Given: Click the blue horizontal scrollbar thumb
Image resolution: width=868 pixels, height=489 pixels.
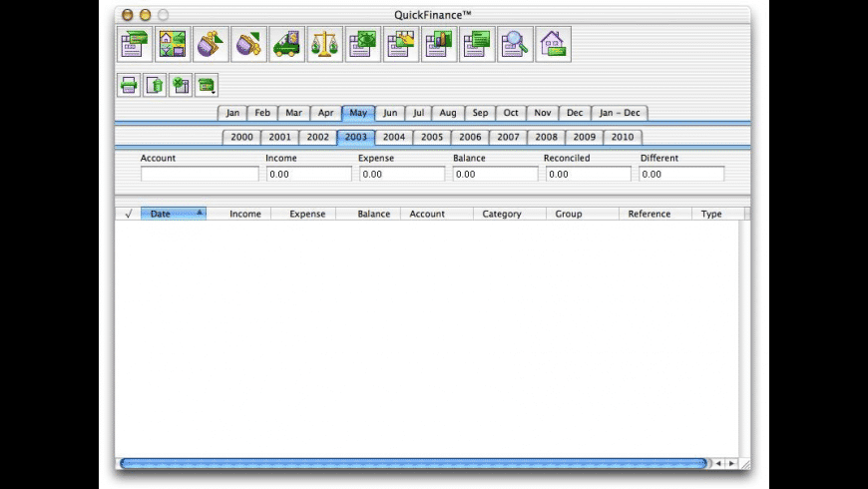Looking at the screenshot, I should (413, 463).
